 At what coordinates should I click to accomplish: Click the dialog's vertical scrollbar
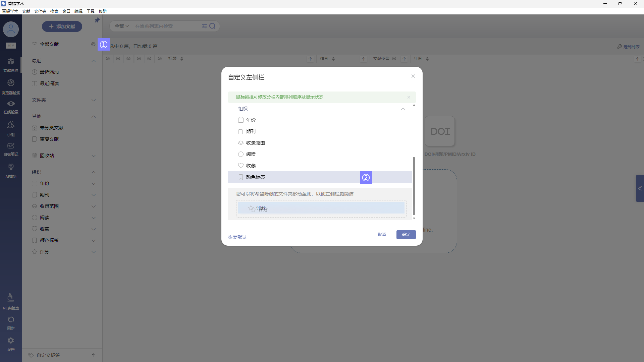(x=414, y=186)
